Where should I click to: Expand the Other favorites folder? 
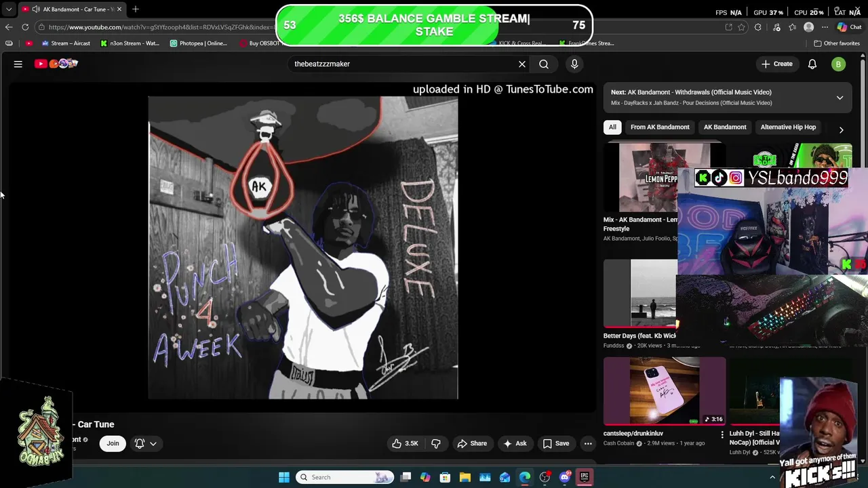(837, 43)
